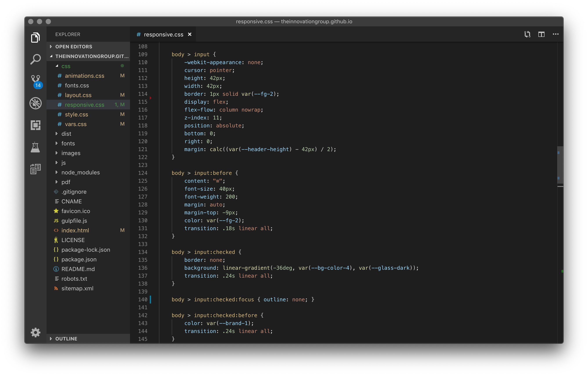Viewport: 588px width, 376px height.
Task: Click the Manage gear icon
Action: coord(36,332)
